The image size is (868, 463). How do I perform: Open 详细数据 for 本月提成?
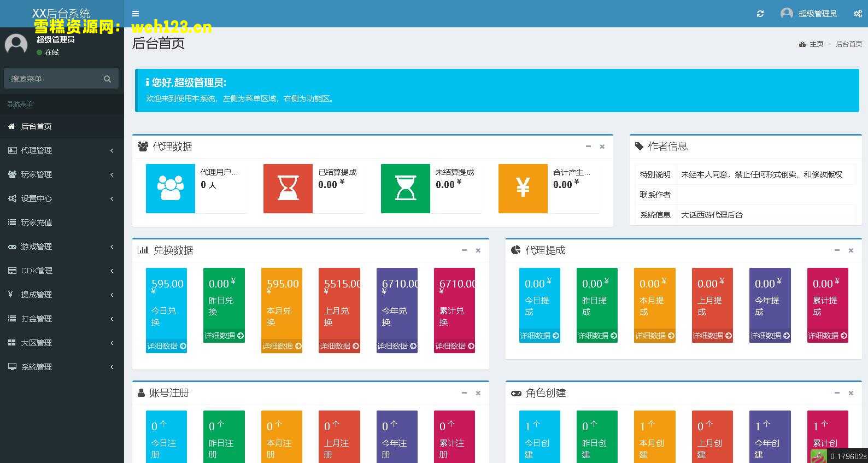(655, 336)
